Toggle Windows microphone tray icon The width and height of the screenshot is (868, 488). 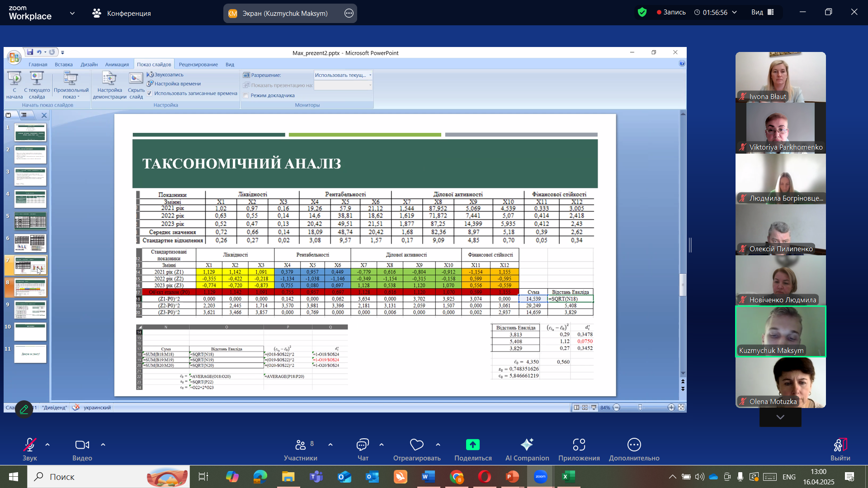(x=740, y=477)
